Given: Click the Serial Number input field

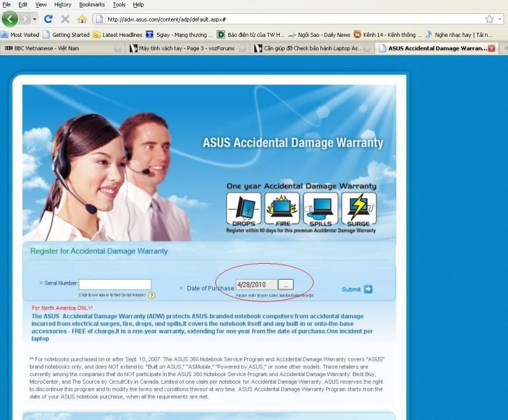Looking at the screenshot, I should pos(115,284).
